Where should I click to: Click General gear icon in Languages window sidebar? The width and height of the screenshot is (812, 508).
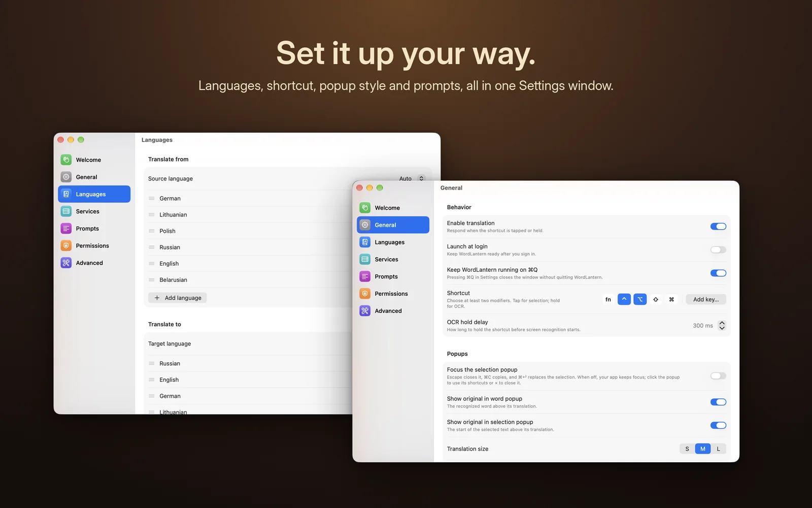pyautogui.click(x=66, y=177)
